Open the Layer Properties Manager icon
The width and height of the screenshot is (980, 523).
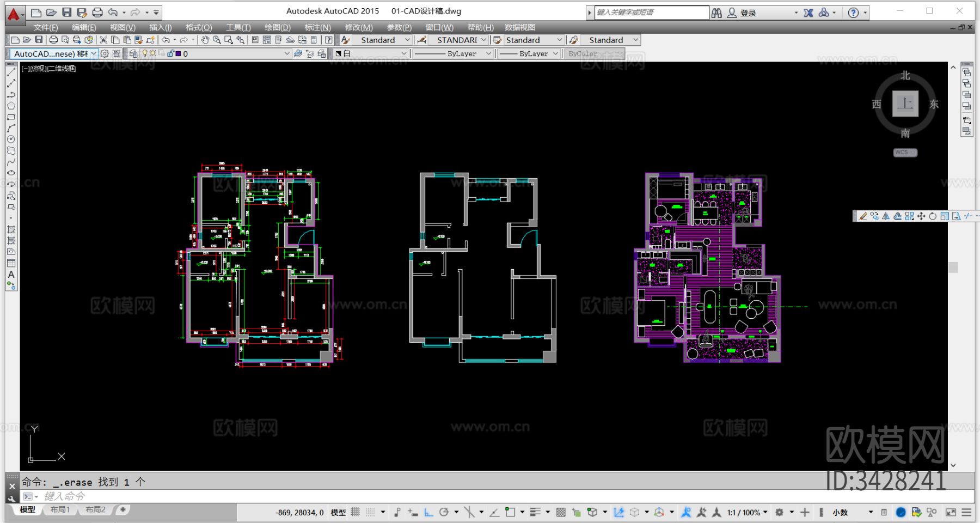(x=133, y=53)
